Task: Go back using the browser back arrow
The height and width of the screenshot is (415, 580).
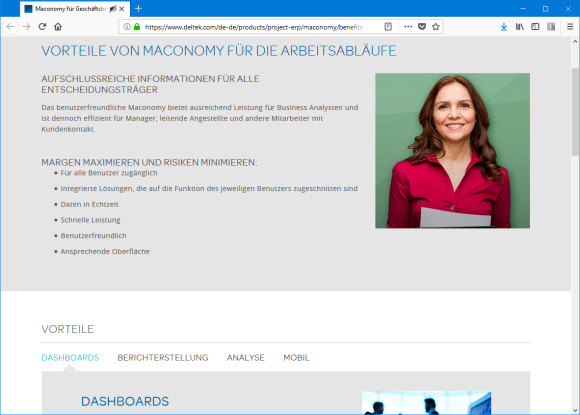Action: point(10,27)
